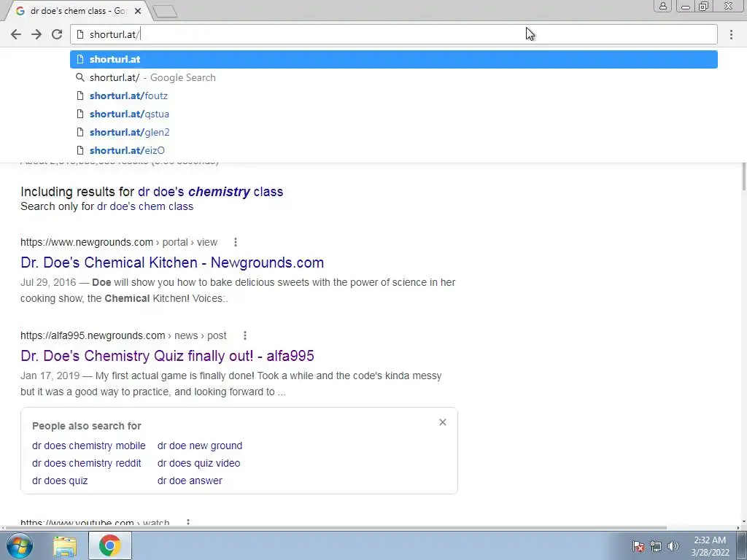Viewport: 747px width, 560px height.
Task: Click 'dr does chemistry mobile' related search
Action: pyautogui.click(x=88, y=446)
